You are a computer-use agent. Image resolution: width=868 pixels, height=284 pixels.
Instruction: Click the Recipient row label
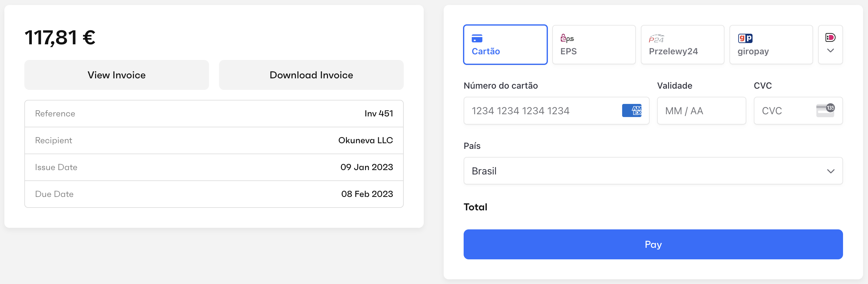click(x=54, y=140)
